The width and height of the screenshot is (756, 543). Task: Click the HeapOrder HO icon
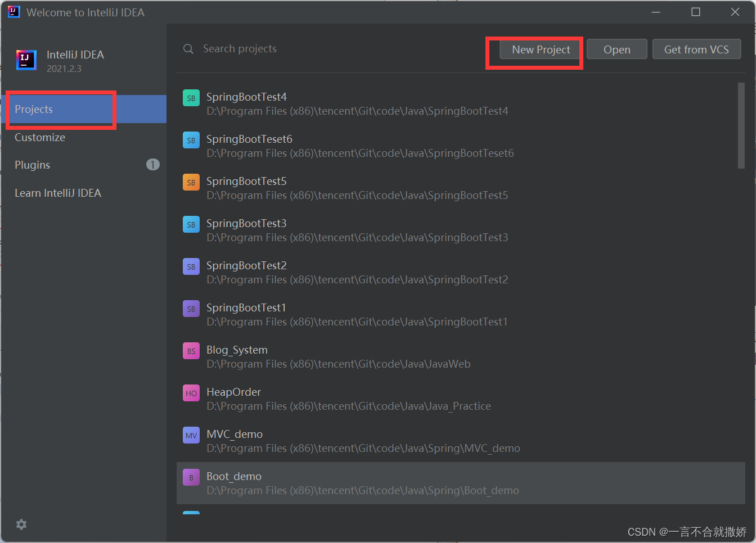(x=191, y=393)
